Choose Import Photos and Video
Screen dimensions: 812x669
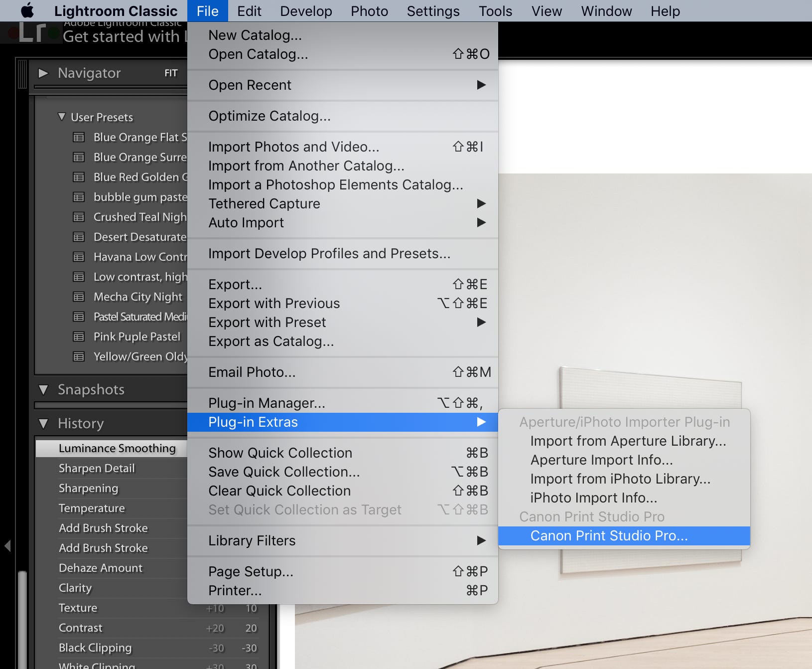coord(343,147)
